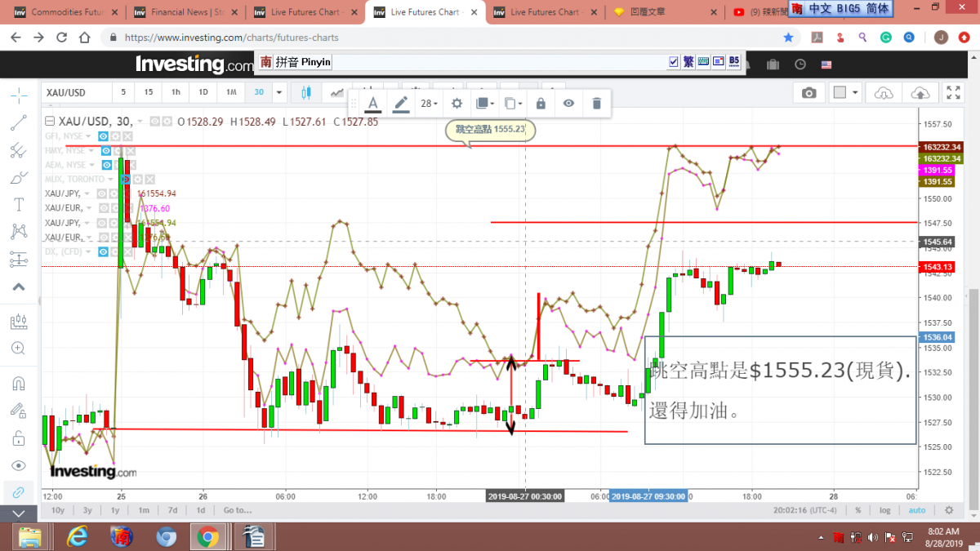Expand more drawing tools chevron at sidebar bottom
This screenshot has width=980, height=551.
point(18,513)
